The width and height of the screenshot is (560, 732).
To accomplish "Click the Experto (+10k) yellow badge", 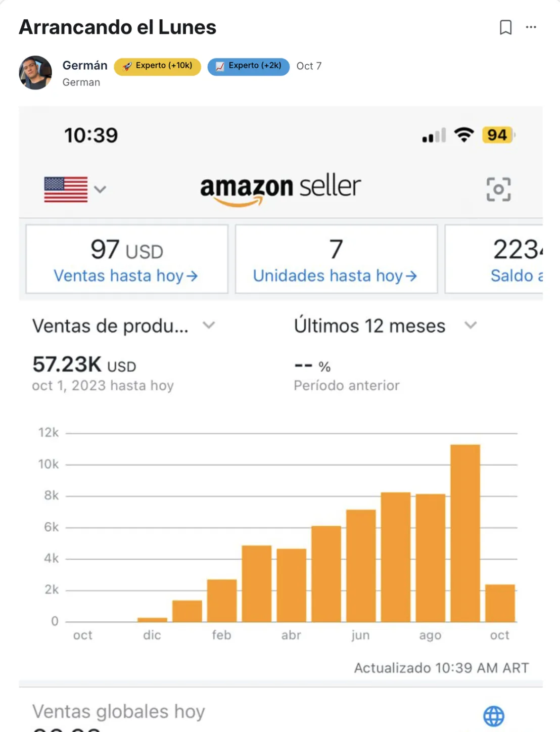I will 157,66.
